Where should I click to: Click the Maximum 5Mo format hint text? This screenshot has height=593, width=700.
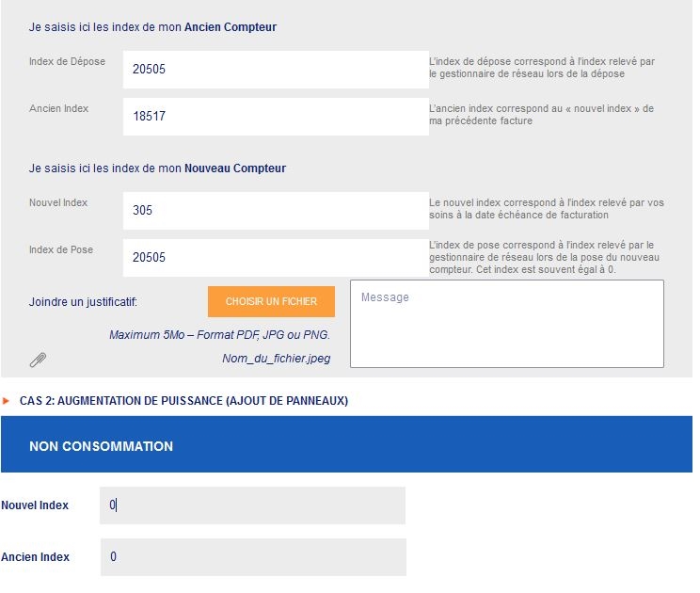coord(219,335)
